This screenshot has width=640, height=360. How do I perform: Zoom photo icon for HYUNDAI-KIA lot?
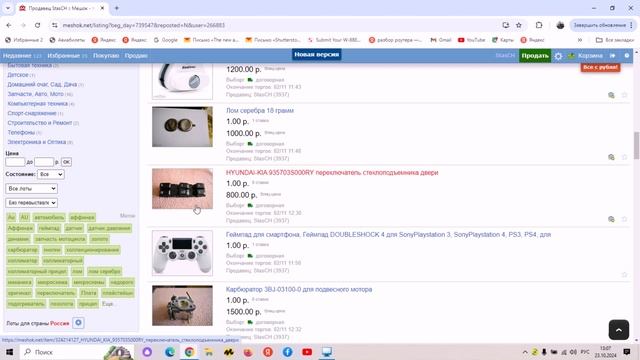click(x=611, y=219)
